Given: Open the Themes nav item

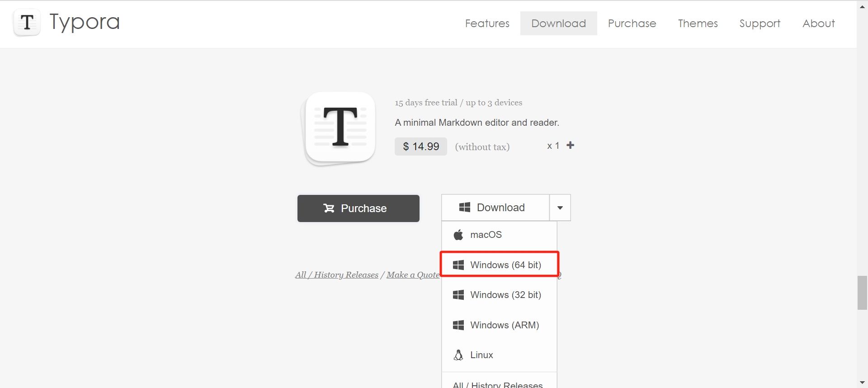Looking at the screenshot, I should 698,24.
